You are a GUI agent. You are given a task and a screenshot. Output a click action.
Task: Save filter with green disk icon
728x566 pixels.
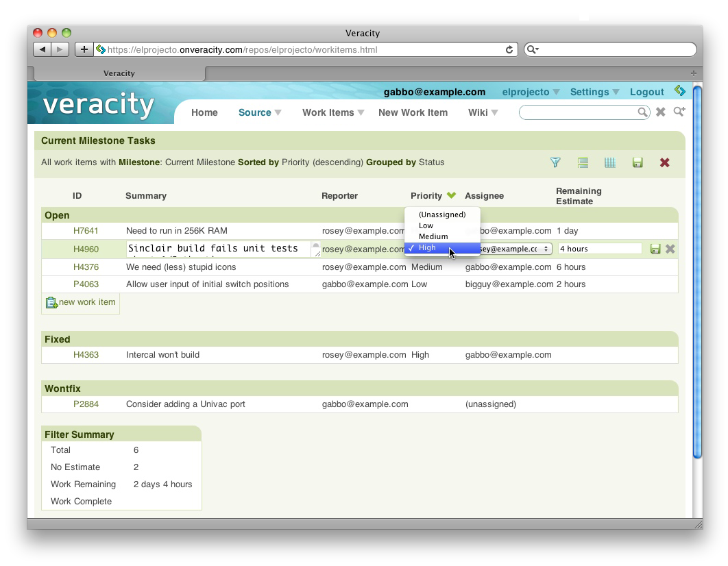[638, 162]
